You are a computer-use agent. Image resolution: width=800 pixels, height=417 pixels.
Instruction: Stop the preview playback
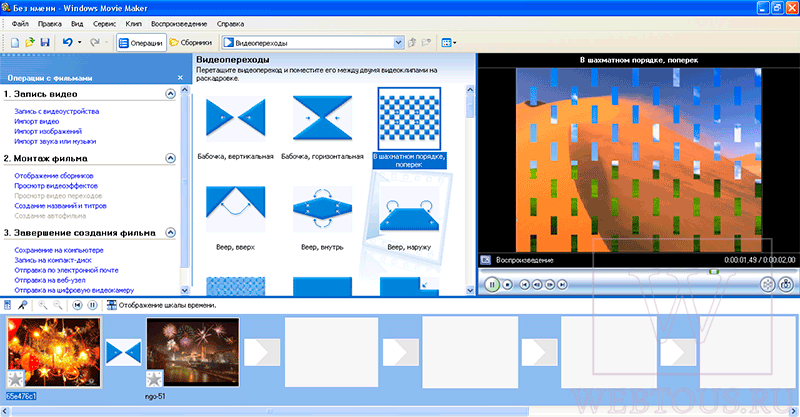[x=507, y=284]
